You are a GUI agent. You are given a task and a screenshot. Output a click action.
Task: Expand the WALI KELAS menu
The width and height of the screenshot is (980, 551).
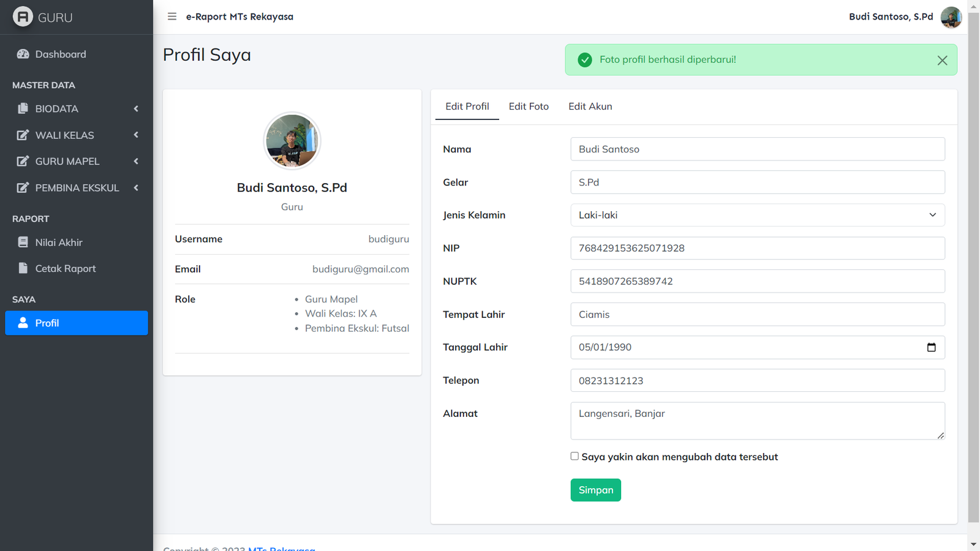(x=76, y=135)
